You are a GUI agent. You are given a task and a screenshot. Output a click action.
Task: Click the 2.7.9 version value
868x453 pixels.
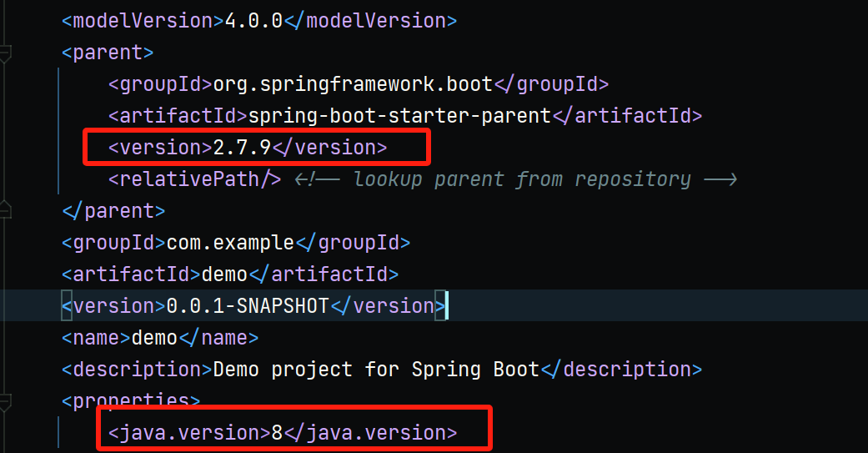point(242,148)
